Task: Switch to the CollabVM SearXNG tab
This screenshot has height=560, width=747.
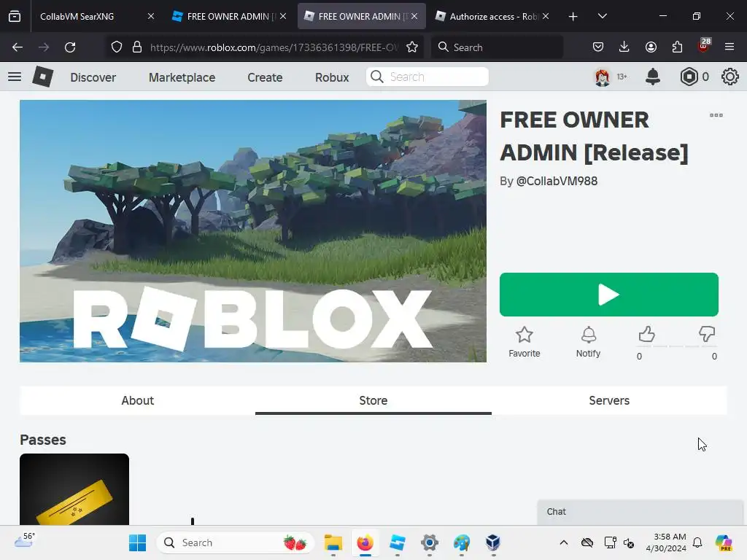Action: point(96,16)
